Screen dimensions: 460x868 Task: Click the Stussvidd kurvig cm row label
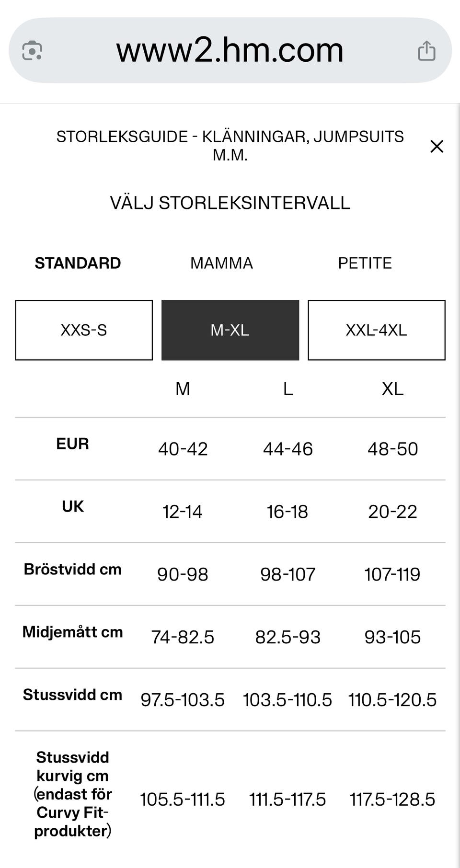(72, 794)
